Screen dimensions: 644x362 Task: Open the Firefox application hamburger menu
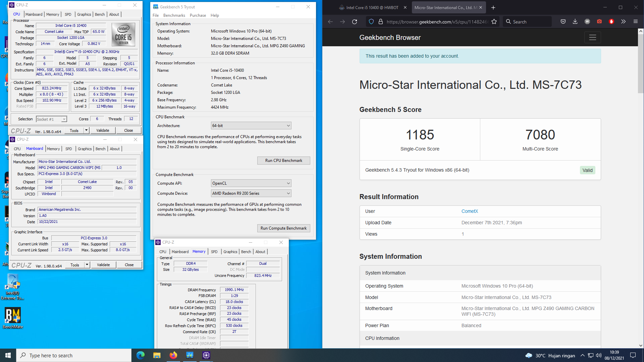(636, 22)
